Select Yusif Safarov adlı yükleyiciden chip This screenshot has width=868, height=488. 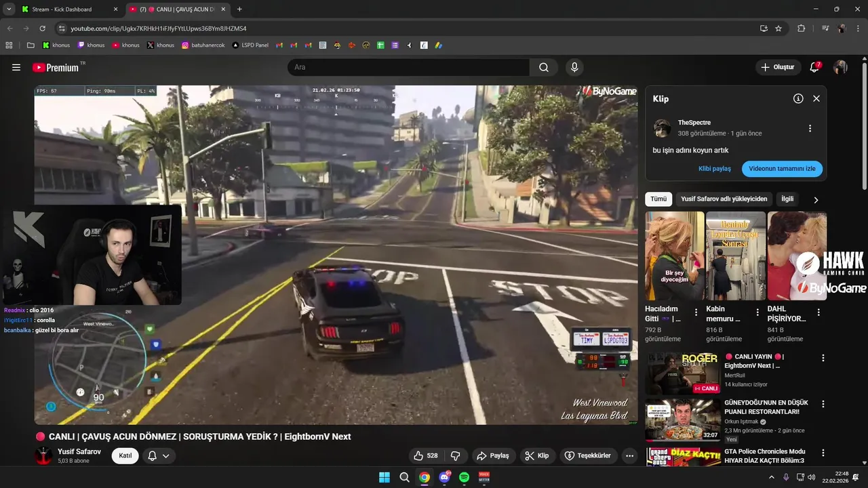tap(724, 199)
